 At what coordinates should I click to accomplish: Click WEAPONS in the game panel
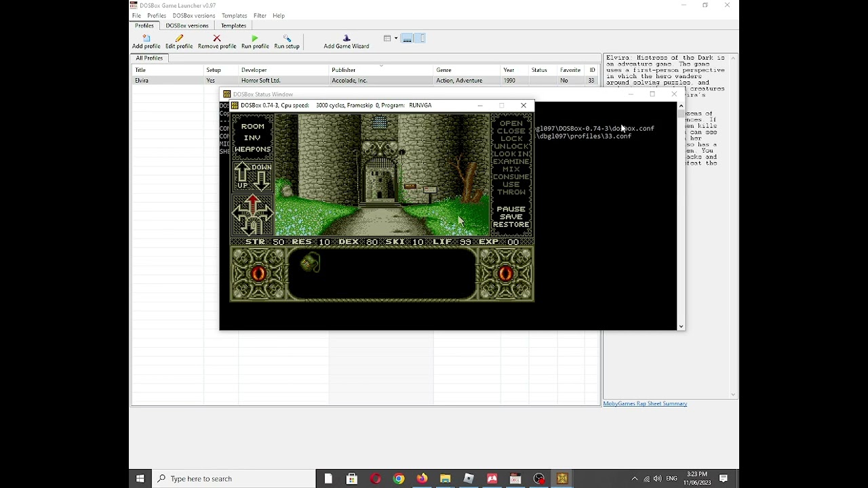(252, 149)
